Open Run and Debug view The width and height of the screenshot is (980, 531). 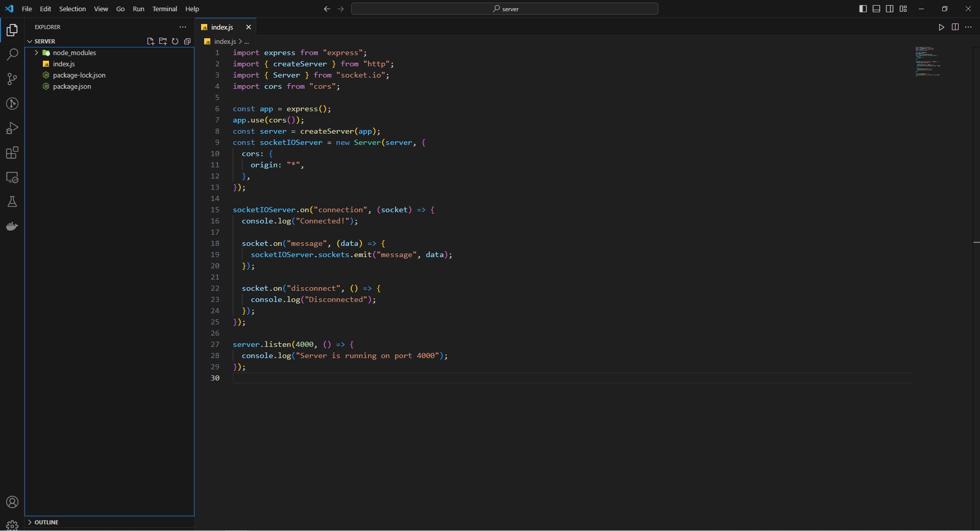pos(12,128)
